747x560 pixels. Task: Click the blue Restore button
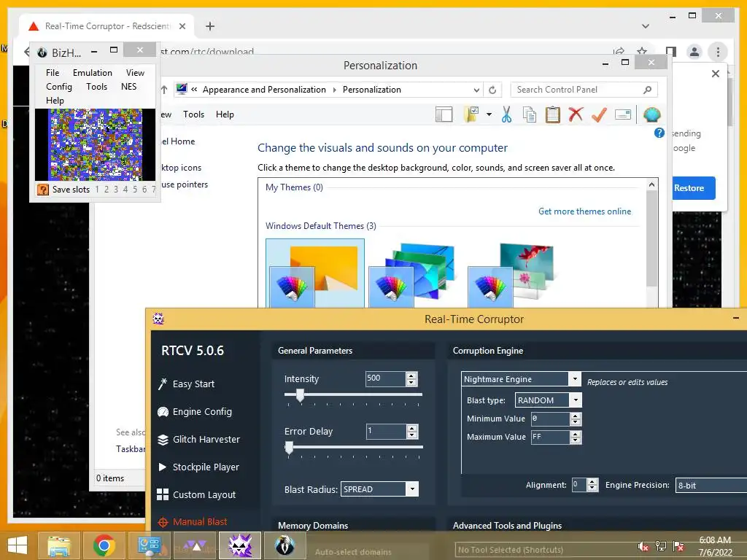tap(694, 188)
